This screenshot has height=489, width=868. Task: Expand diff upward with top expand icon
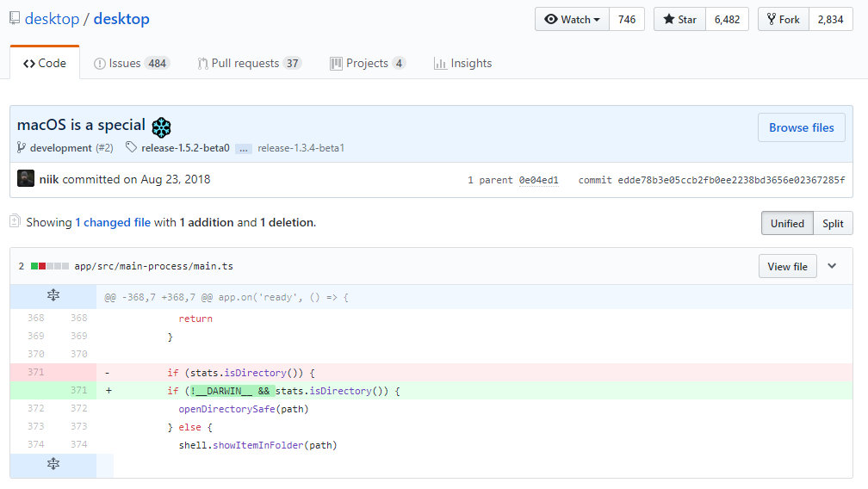click(x=53, y=296)
